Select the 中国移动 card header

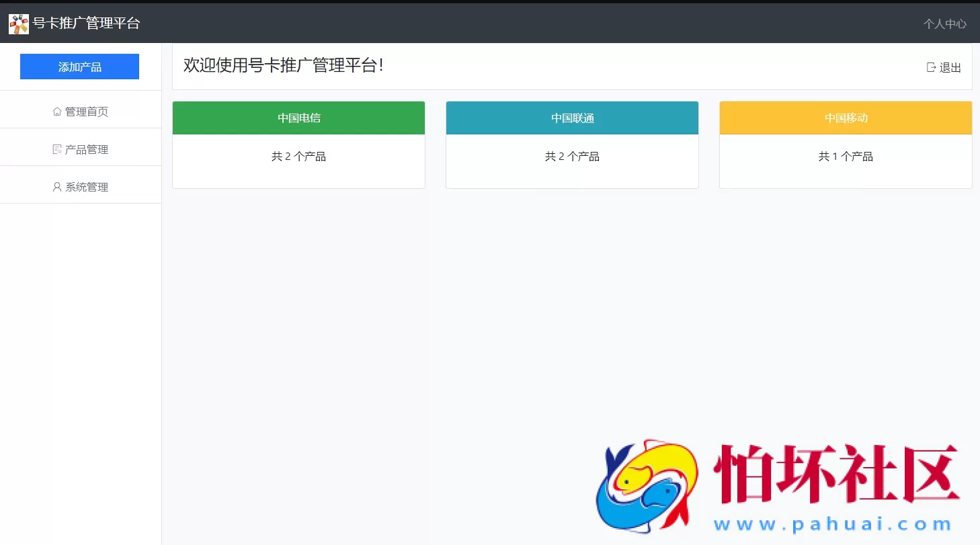pos(845,118)
